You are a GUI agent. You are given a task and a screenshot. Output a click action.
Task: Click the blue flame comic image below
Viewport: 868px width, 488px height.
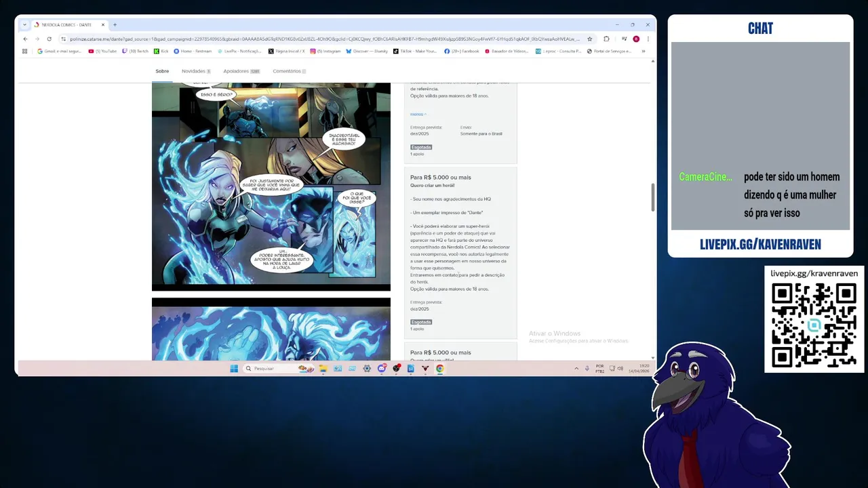click(271, 329)
